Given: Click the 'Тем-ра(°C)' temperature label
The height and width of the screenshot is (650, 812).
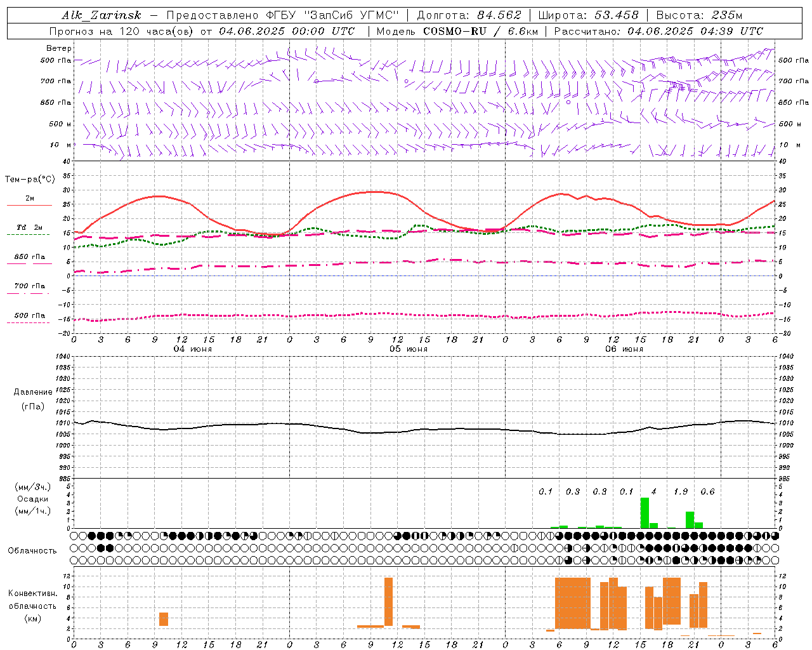Looking at the screenshot, I should [30, 180].
